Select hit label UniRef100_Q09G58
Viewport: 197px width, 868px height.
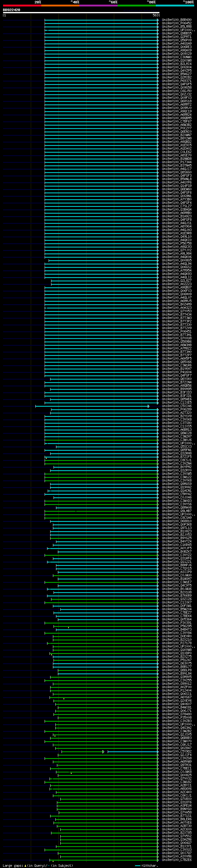point(177,88)
